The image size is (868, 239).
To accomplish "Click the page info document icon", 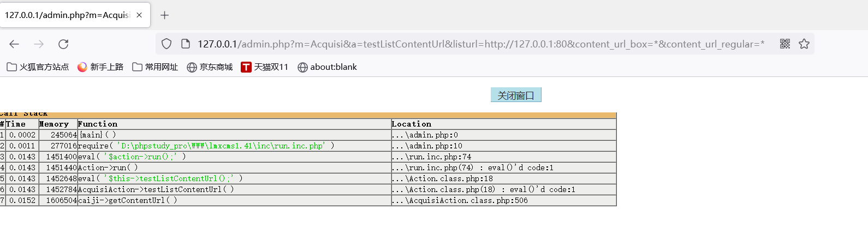I will pyautogui.click(x=186, y=44).
